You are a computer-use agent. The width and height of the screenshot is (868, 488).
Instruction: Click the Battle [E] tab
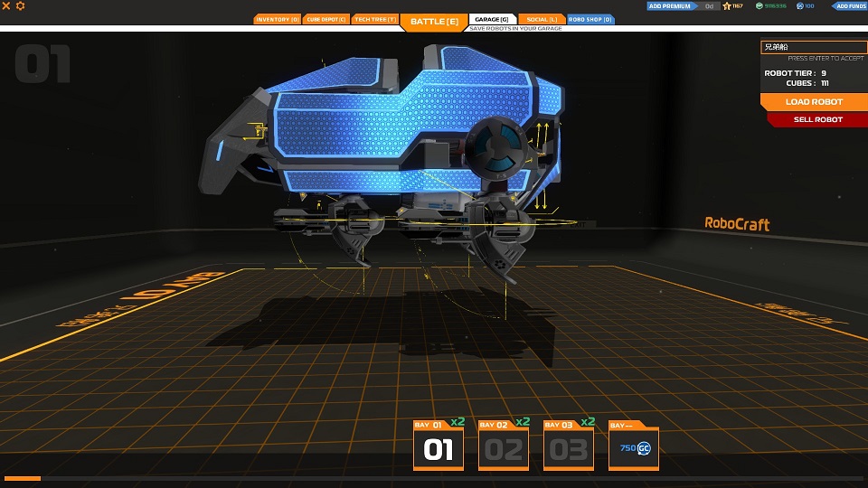[434, 22]
